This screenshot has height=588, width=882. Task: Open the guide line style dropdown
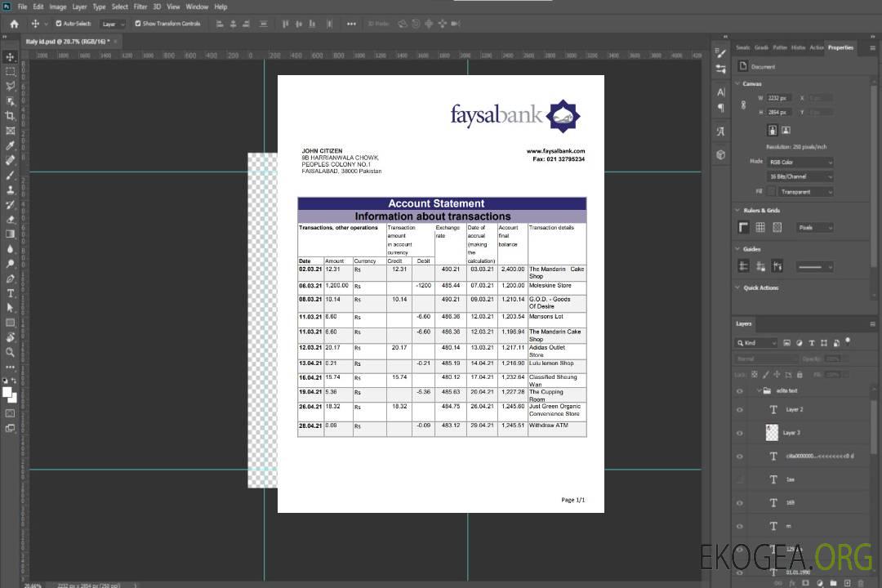click(x=814, y=267)
